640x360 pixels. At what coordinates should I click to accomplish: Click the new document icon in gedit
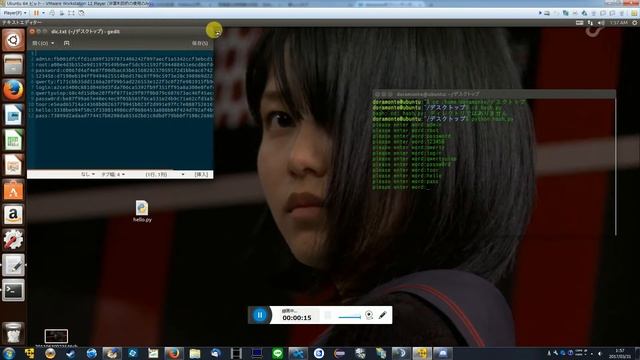(x=67, y=43)
